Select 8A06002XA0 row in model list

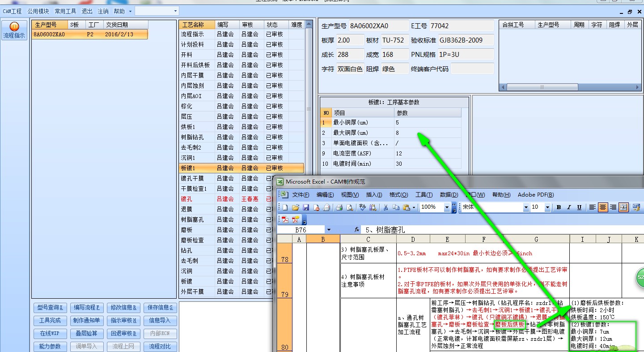coord(89,34)
